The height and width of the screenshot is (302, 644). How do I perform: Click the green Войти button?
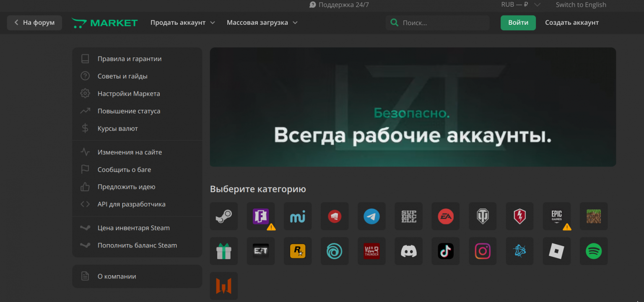tap(518, 23)
